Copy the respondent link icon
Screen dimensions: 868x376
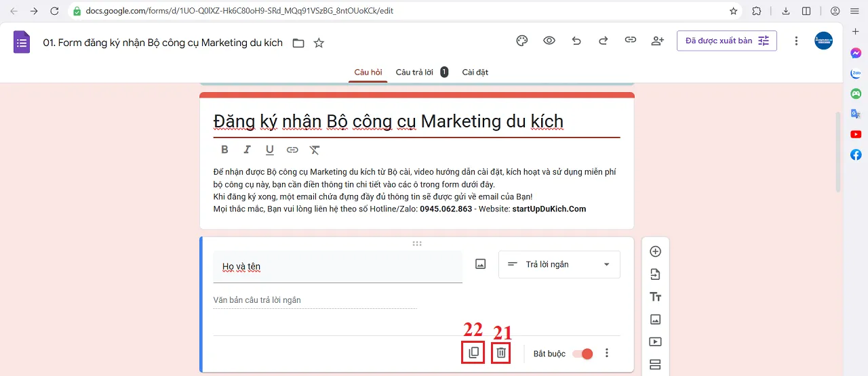tap(631, 41)
